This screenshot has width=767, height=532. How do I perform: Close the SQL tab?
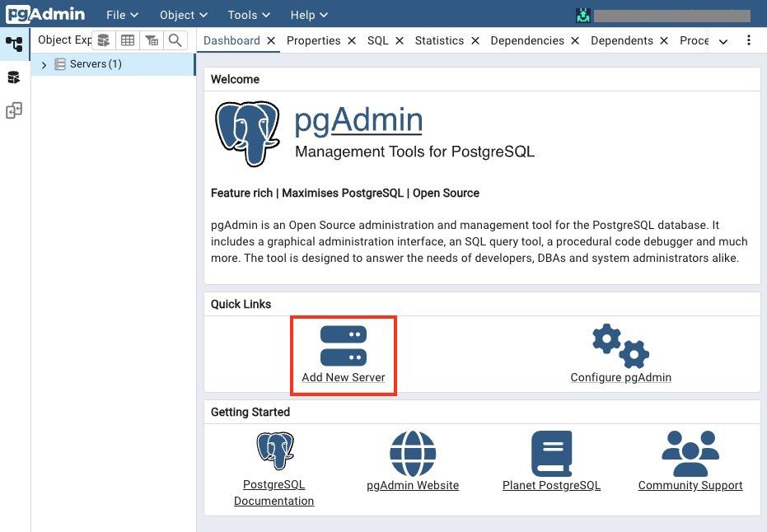(399, 40)
